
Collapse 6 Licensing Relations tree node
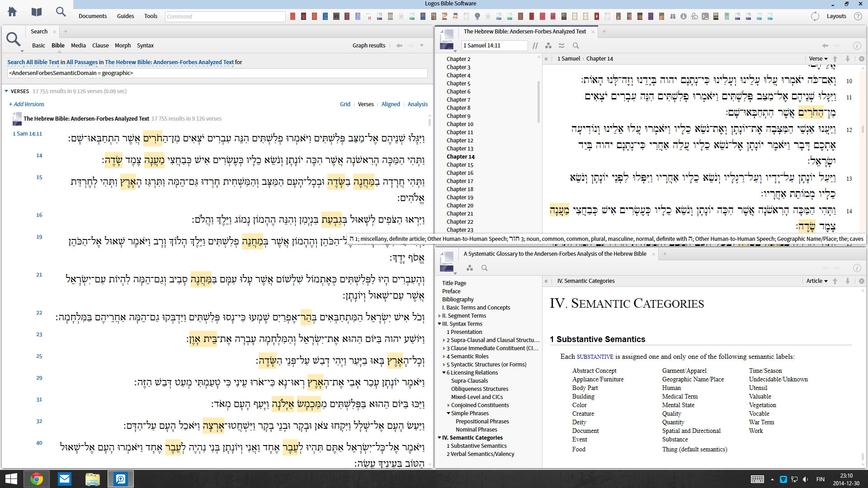tap(444, 373)
